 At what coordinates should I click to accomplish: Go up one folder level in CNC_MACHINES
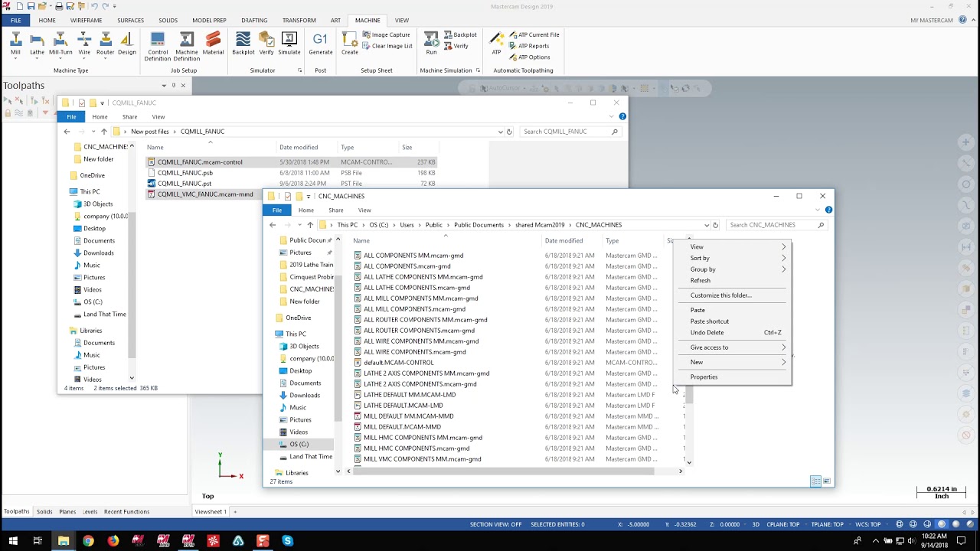click(310, 225)
